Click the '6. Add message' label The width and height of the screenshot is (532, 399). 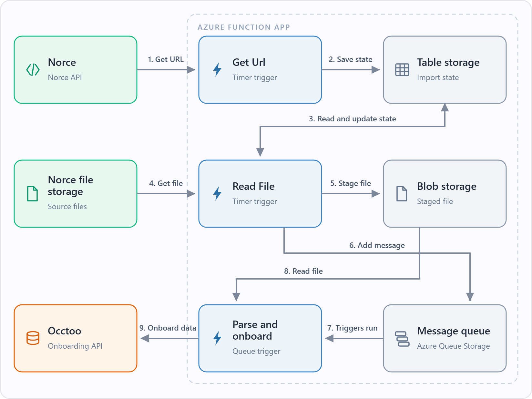pyautogui.click(x=377, y=245)
